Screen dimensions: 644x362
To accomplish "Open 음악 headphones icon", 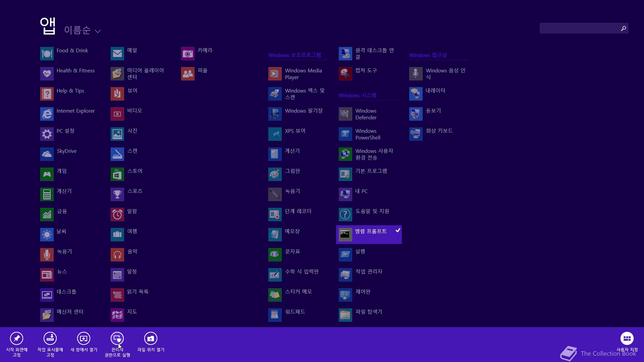I will [x=117, y=255].
